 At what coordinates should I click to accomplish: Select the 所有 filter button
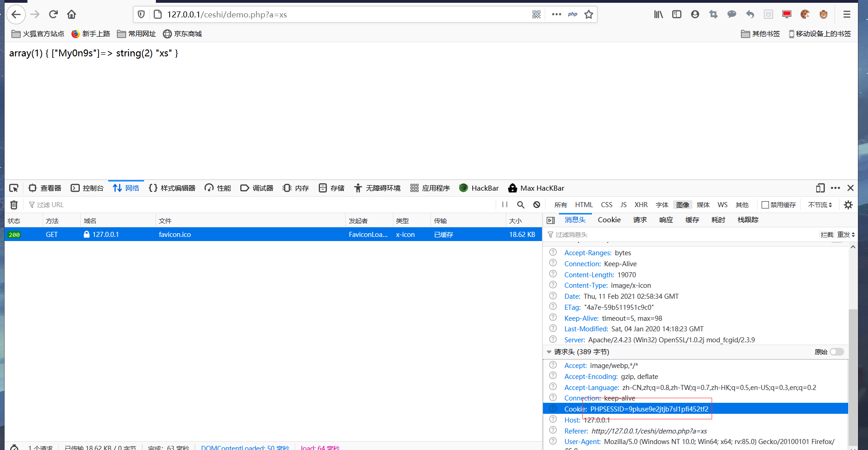(561, 205)
